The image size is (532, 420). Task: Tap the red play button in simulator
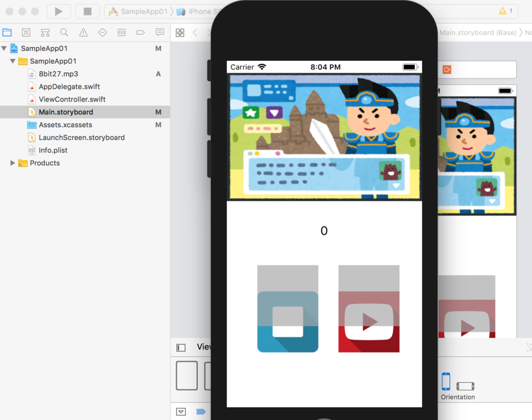(369, 321)
